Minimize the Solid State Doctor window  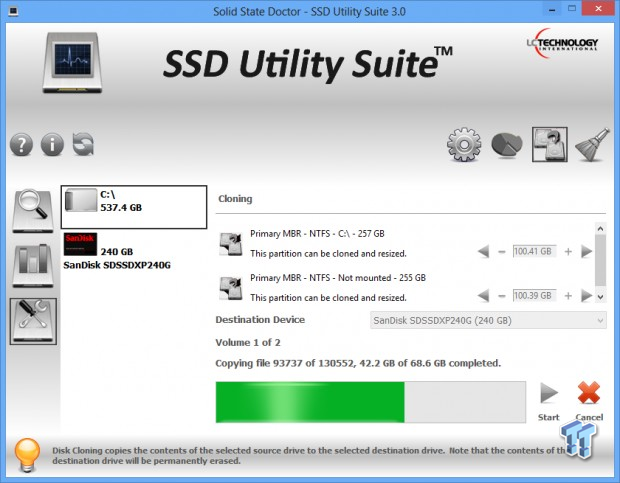[552, 10]
